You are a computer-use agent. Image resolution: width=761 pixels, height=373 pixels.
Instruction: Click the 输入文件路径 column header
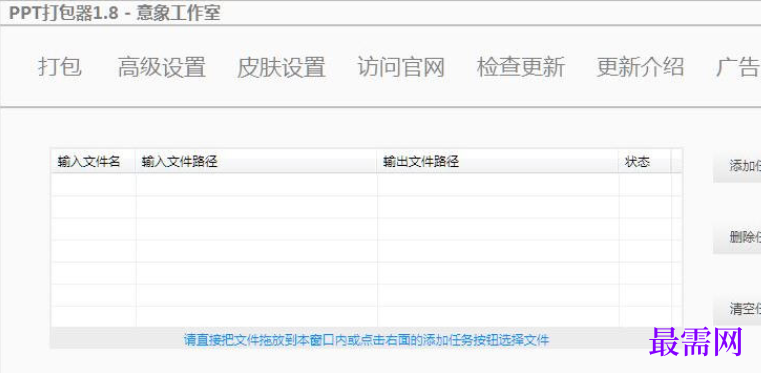point(257,162)
